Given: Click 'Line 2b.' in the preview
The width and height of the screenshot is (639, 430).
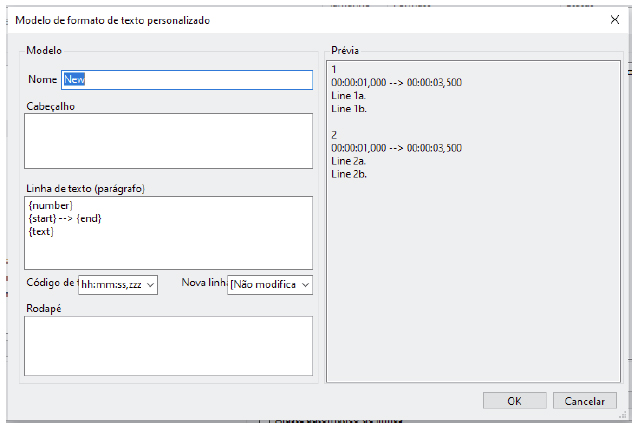Looking at the screenshot, I should coord(348,173).
